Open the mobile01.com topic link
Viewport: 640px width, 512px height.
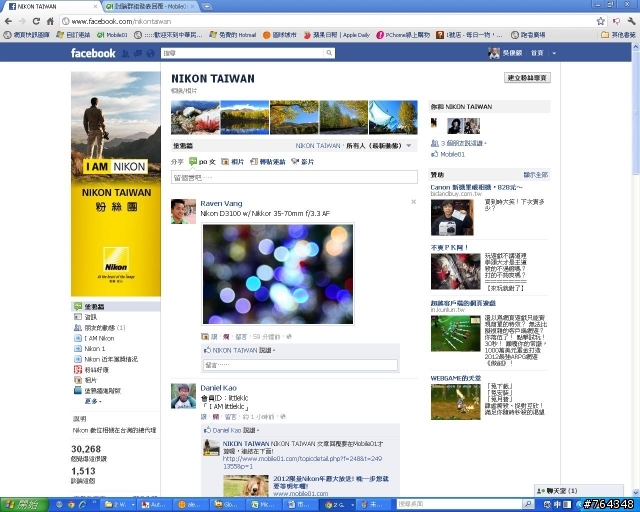point(302,462)
